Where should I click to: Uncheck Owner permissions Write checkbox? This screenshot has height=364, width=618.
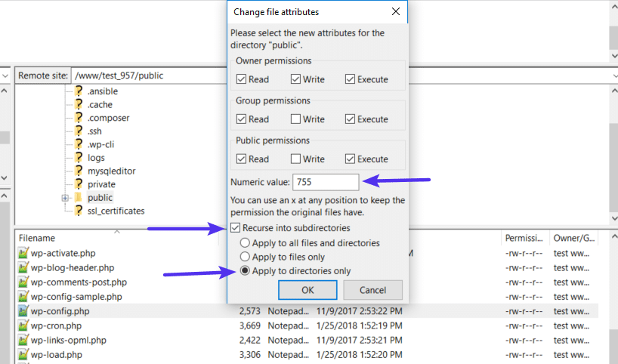click(296, 79)
